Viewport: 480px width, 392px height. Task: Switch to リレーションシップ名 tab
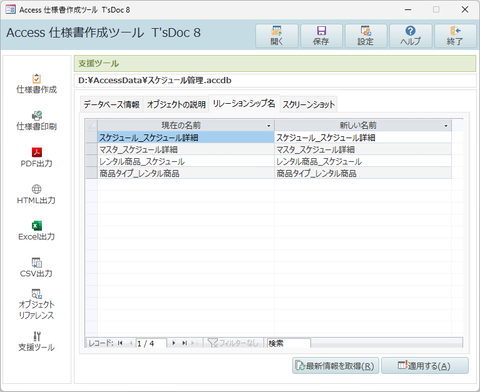click(x=244, y=104)
